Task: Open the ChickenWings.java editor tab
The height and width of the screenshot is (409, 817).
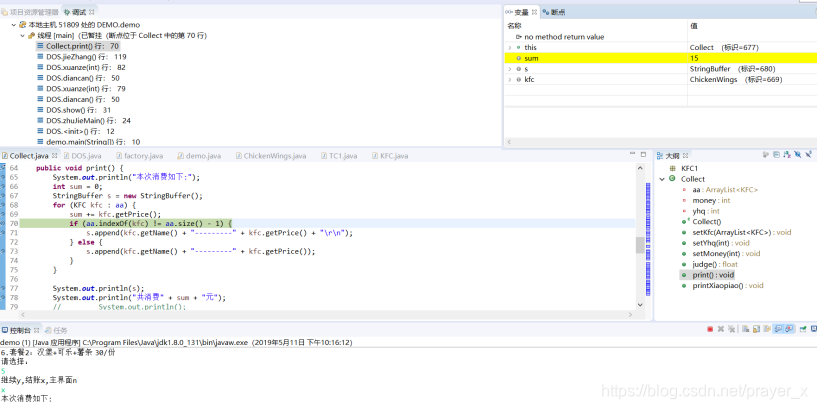Action: click(x=270, y=156)
